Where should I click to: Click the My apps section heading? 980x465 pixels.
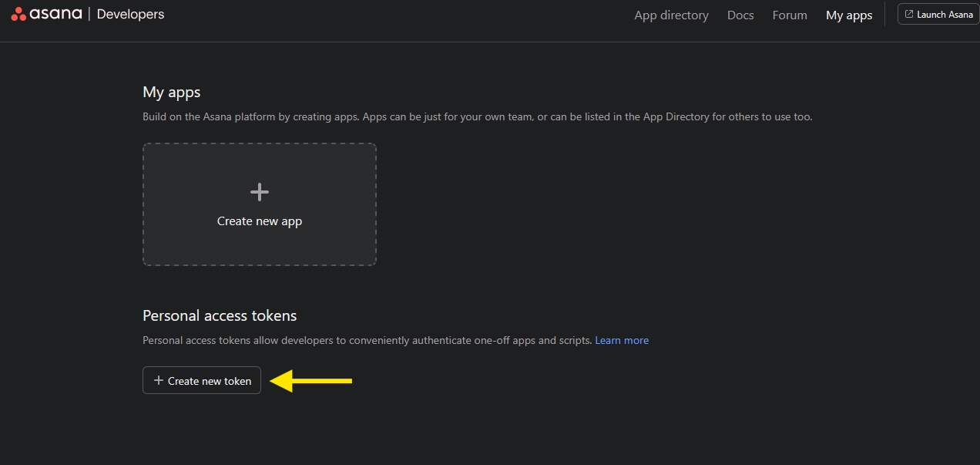pos(172,92)
